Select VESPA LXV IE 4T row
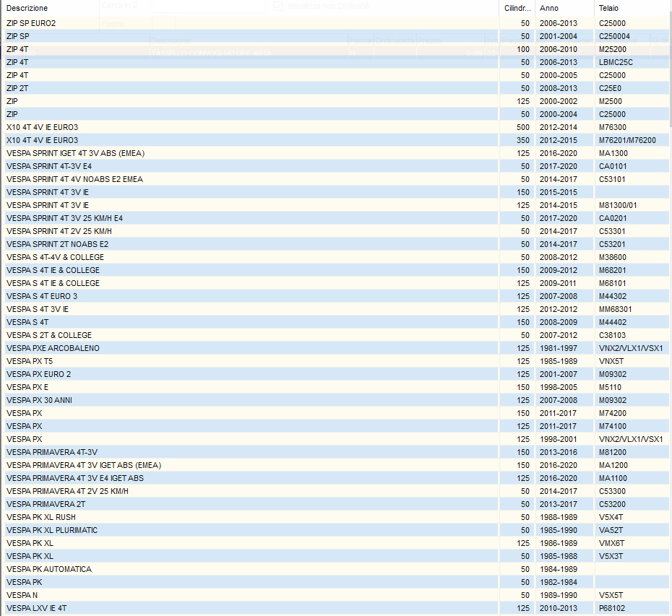This screenshot has width=672, height=616. click(x=335, y=608)
